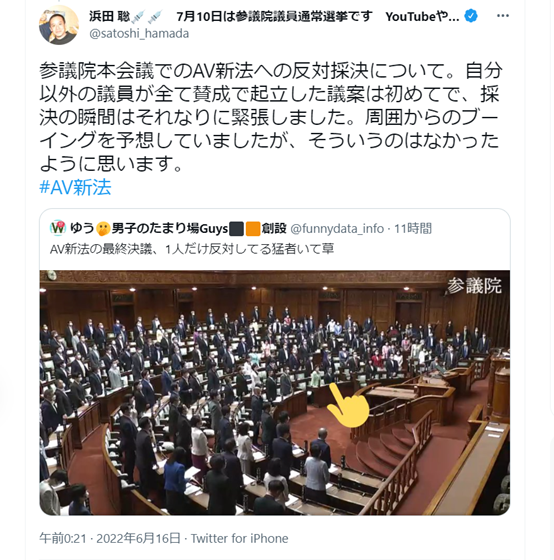The height and width of the screenshot is (560, 554).
Task: Click the display name 浜田 聡
Action: point(109,16)
